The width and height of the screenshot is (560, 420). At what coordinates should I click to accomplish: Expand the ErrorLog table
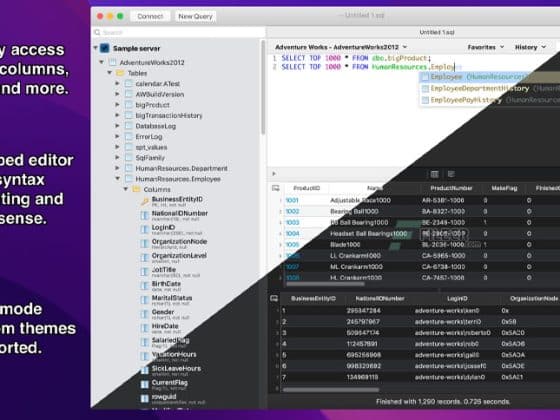coord(117,136)
